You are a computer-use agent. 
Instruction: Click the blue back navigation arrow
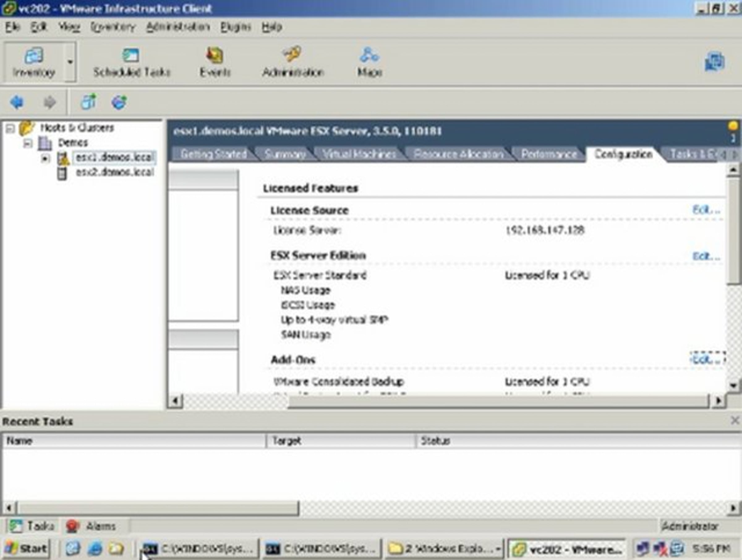[17, 102]
